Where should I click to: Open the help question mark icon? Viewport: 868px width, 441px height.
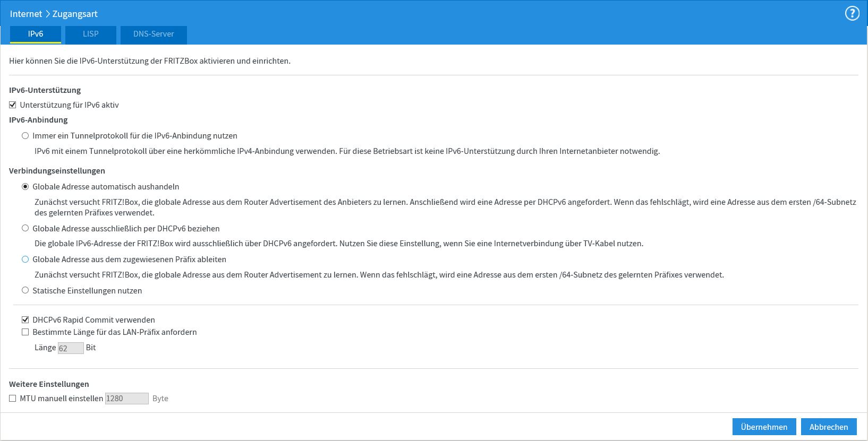pyautogui.click(x=852, y=14)
